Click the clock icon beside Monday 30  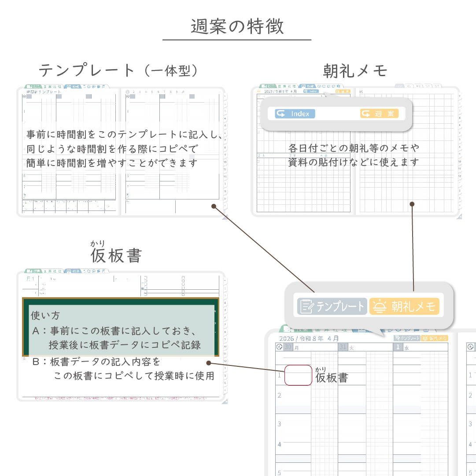point(279,347)
